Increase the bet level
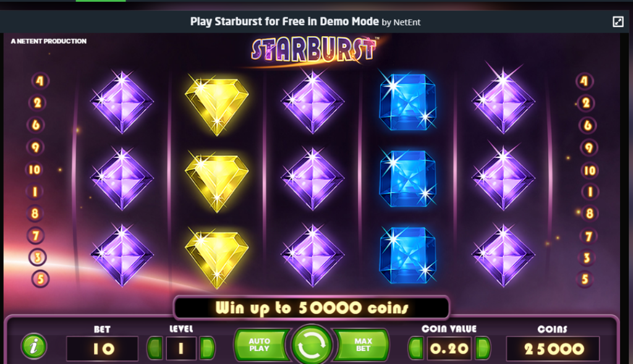 pos(207,348)
